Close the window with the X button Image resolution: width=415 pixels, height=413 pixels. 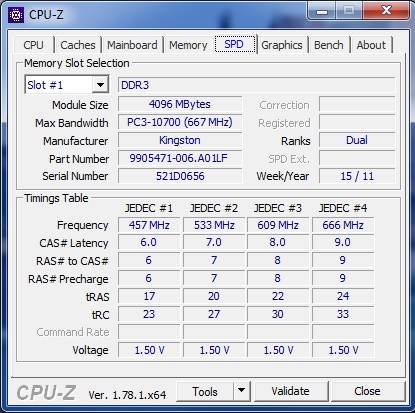point(386,11)
